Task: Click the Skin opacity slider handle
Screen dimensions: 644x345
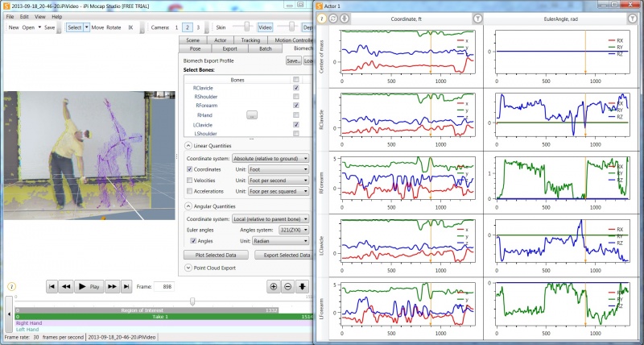Action: coord(247,27)
